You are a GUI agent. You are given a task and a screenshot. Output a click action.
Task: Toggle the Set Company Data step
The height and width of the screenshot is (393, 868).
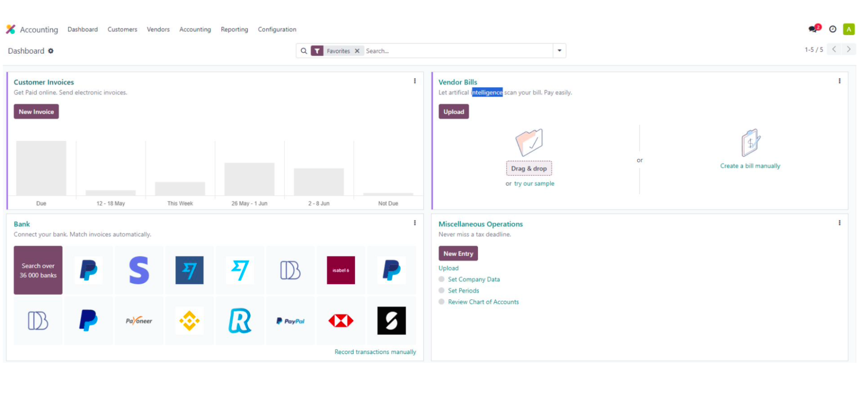[442, 279]
